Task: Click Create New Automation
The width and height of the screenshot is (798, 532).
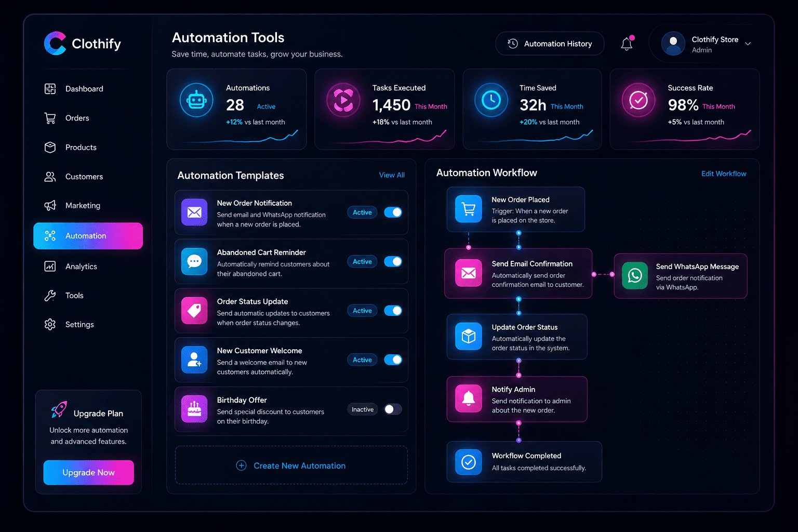Action: (x=291, y=465)
